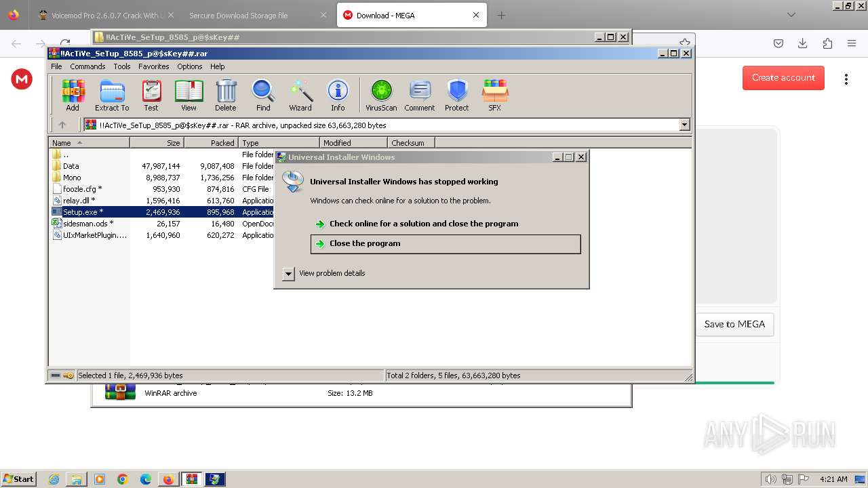Open the File menu in WinRAR

tap(56, 66)
